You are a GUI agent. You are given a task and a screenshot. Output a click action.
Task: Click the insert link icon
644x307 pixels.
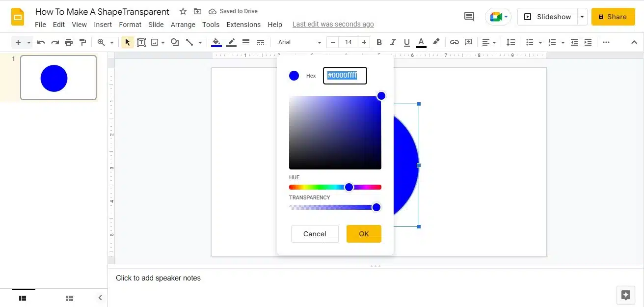tap(455, 42)
